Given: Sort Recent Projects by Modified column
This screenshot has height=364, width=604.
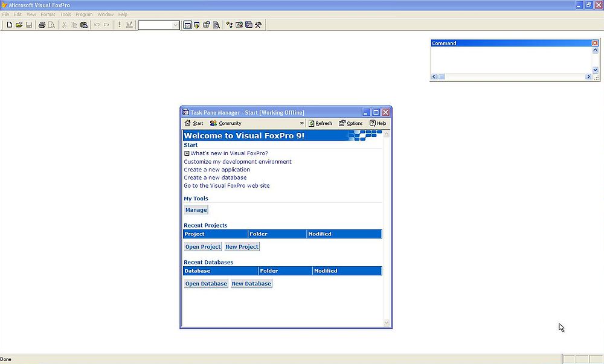Looking at the screenshot, I should tap(344, 234).
